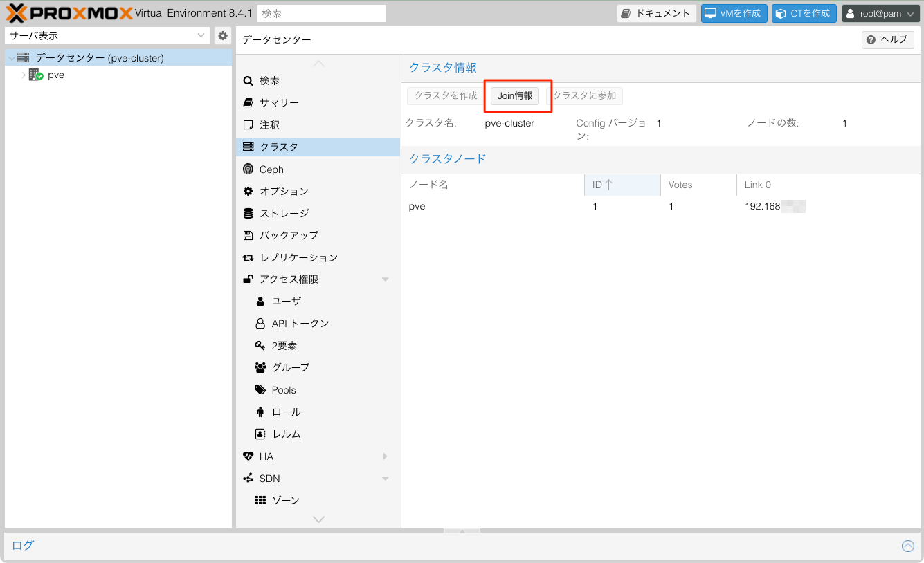The width and height of the screenshot is (924, 563).
Task: Click the ヘルプ help button
Action: pyautogui.click(x=887, y=40)
